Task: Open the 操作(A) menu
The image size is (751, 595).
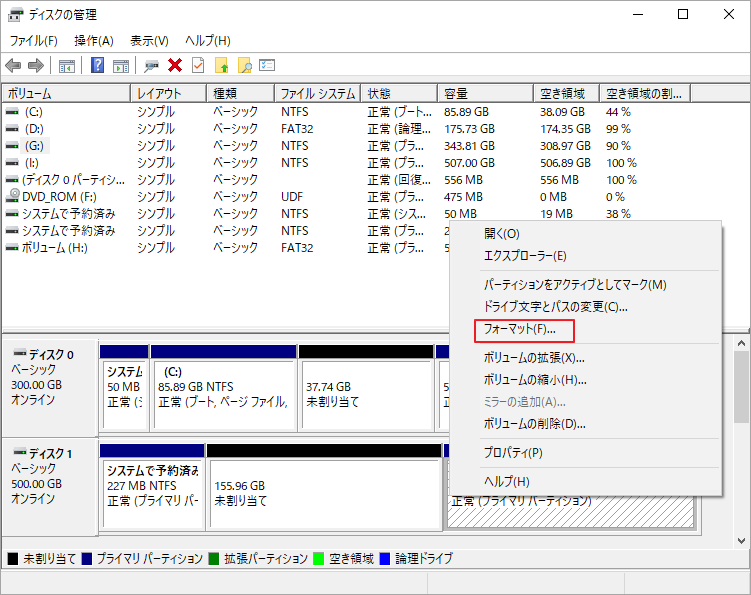Action: tap(94, 41)
